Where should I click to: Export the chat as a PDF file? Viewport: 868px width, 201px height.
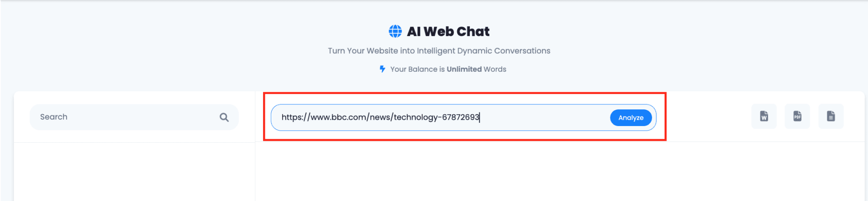click(797, 117)
